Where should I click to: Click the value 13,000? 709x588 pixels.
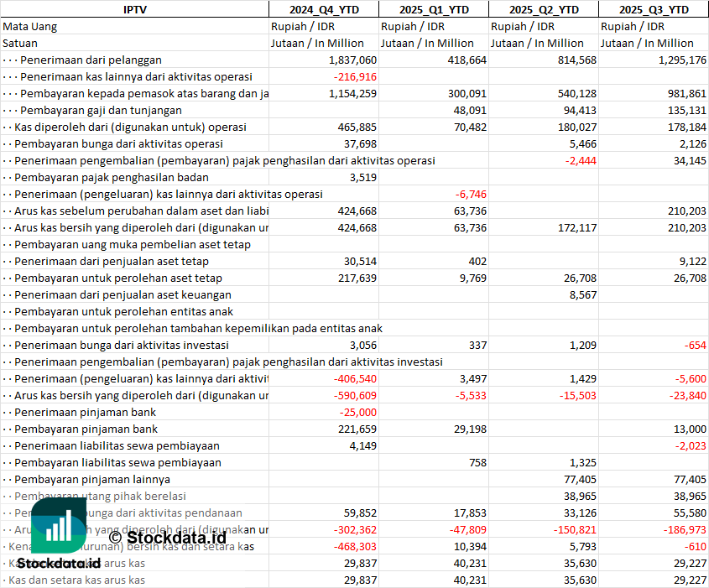690,429
